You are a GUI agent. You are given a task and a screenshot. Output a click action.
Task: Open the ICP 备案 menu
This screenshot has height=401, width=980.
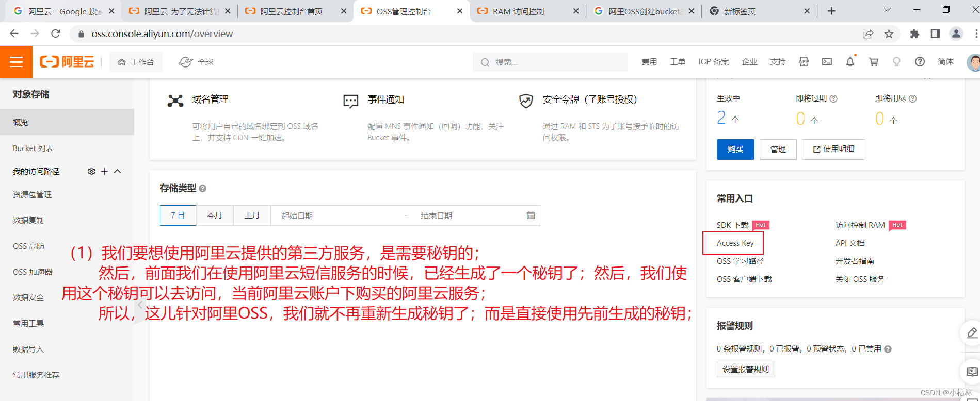[714, 62]
